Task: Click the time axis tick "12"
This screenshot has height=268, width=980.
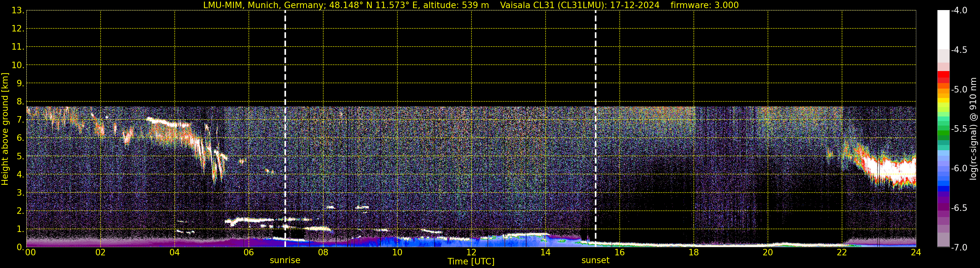Action: [x=471, y=252]
